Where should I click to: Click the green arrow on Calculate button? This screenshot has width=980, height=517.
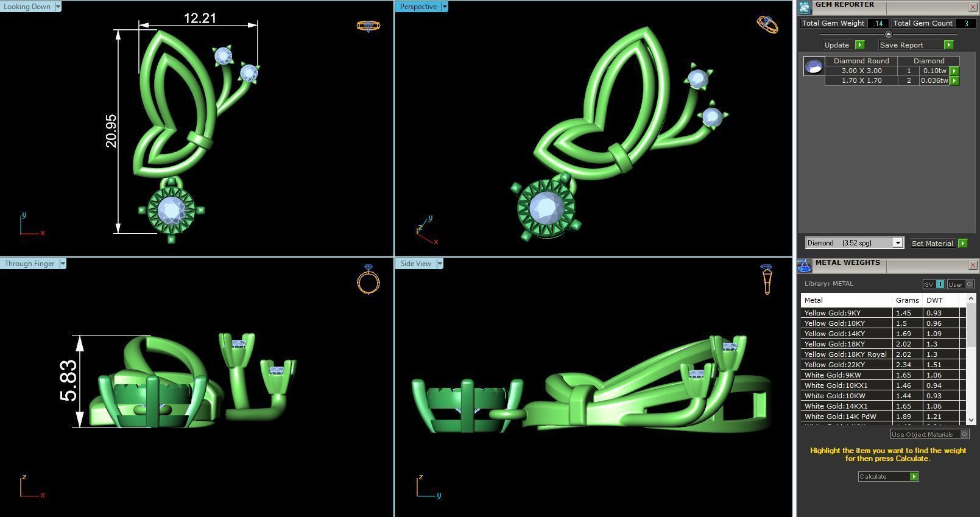(x=914, y=477)
